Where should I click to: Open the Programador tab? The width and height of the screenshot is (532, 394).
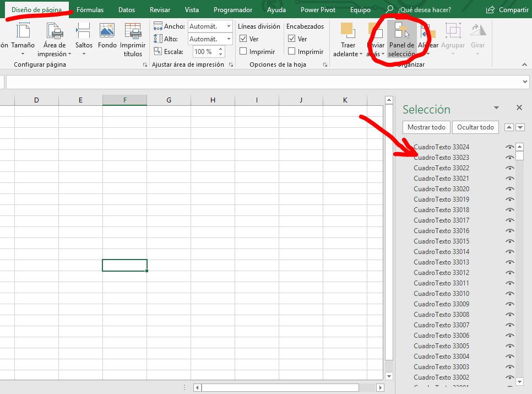coord(233,10)
